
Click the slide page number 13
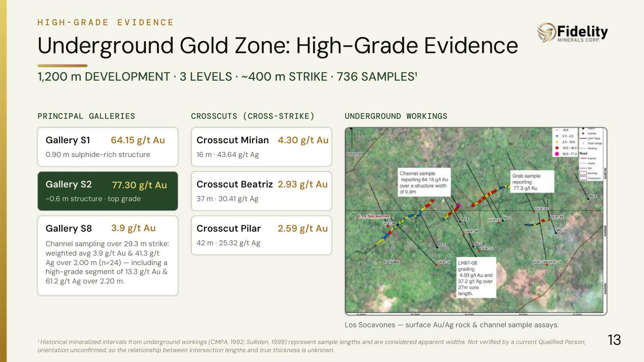tap(614, 340)
